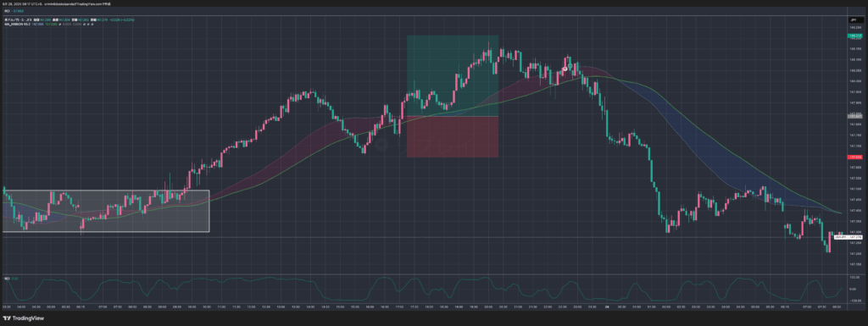Select the red stop-loss price label

point(856,157)
